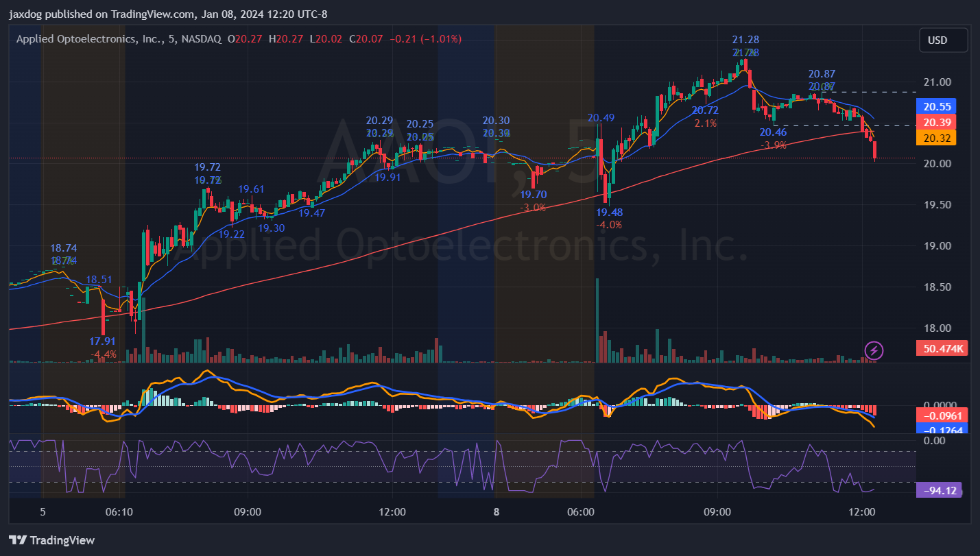Click the red −0.0961 MACD label

[943, 415]
